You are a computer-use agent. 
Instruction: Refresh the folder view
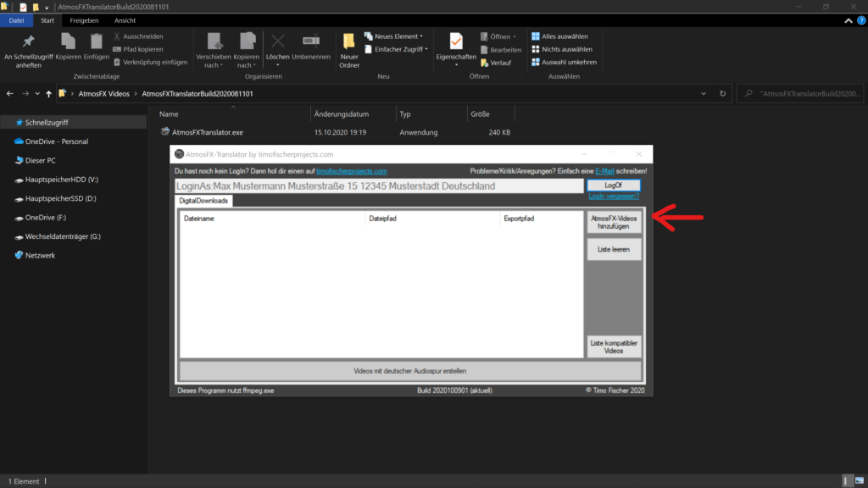722,93
